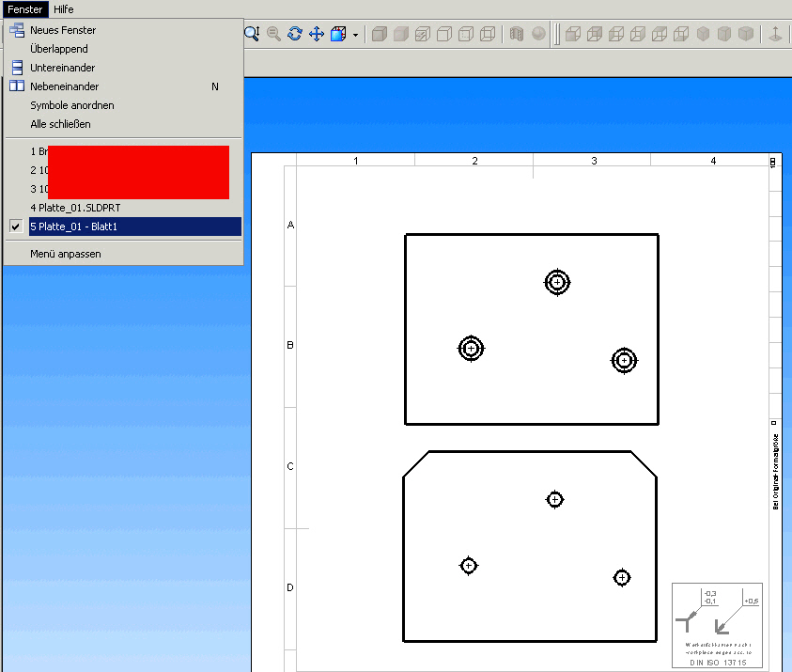
Task: Click sheet zone column label '4'
Action: [x=713, y=161]
